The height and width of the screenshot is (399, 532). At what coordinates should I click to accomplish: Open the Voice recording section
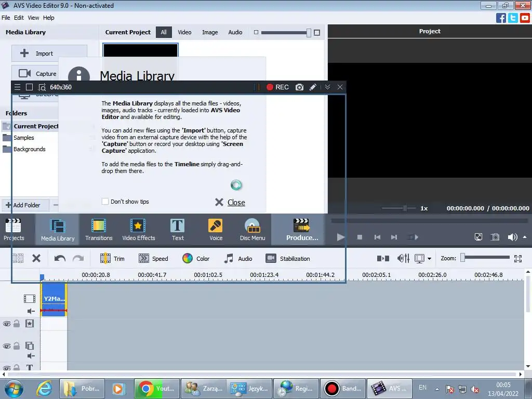point(216,229)
